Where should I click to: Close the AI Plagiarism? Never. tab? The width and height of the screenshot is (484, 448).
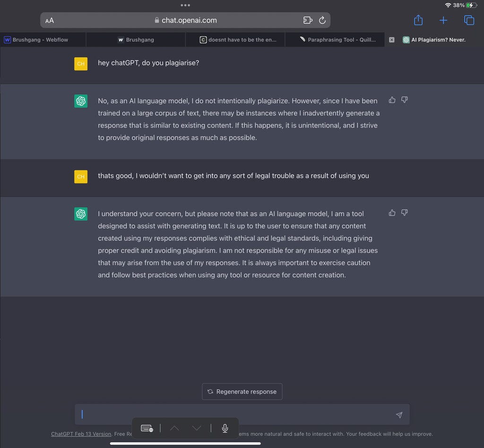pyautogui.click(x=392, y=40)
